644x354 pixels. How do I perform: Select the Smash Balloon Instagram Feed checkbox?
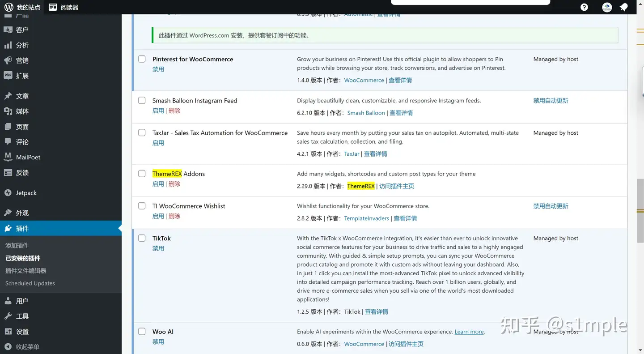[x=142, y=100]
